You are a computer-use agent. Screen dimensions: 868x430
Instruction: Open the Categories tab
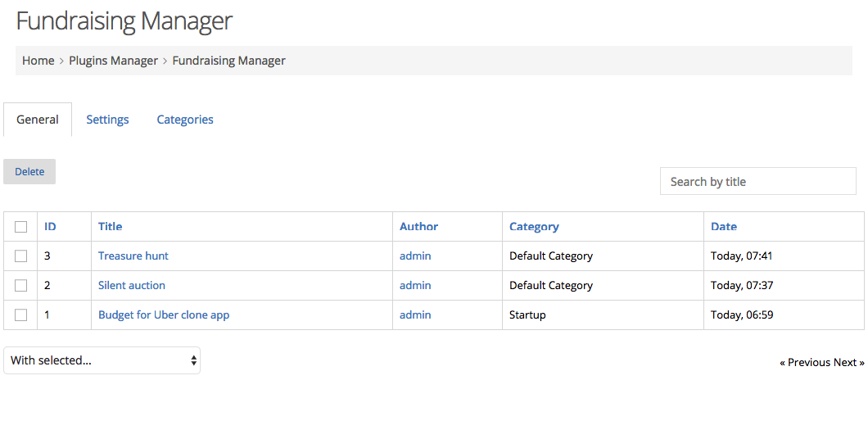(x=185, y=120)
